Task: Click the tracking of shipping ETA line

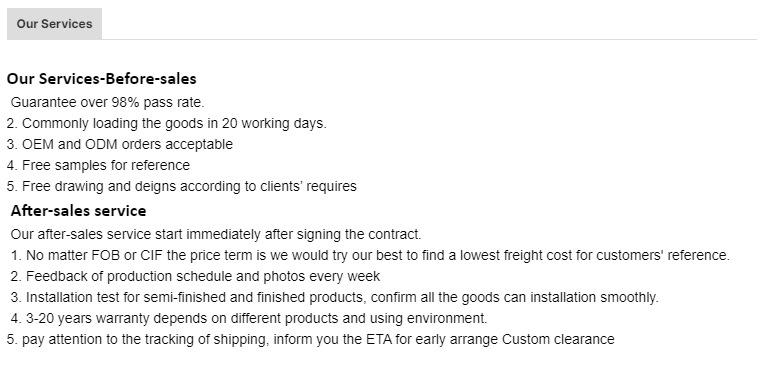Action: point(310,339)
